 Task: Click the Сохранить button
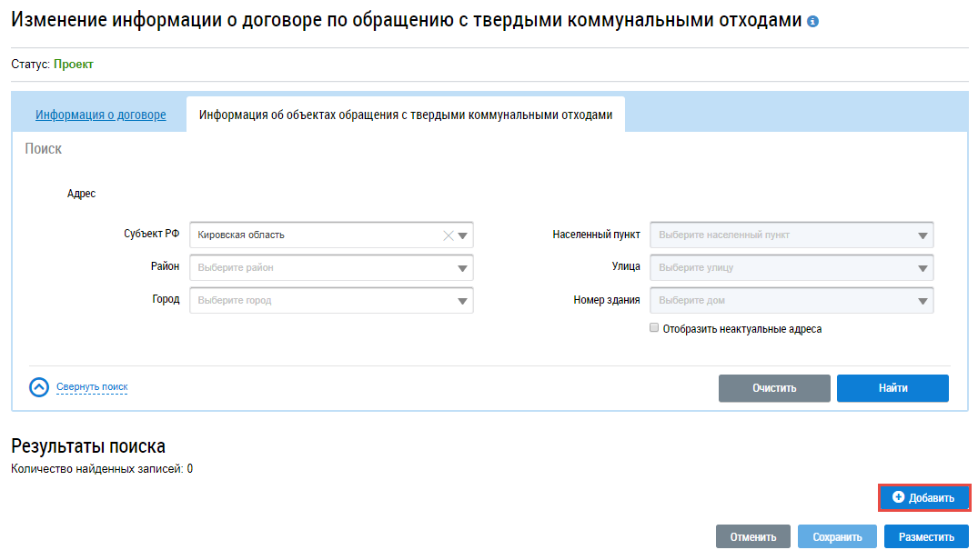tap(837, 537)
